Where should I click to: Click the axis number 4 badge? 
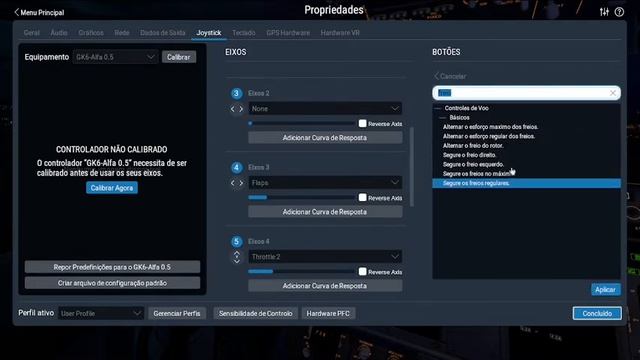tap(236, 167)
